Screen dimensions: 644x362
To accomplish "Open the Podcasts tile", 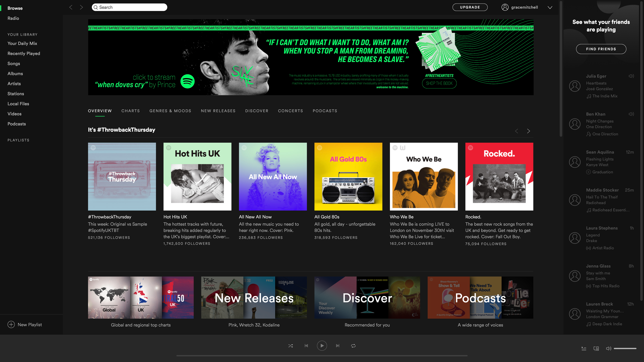I will (480, 297).
